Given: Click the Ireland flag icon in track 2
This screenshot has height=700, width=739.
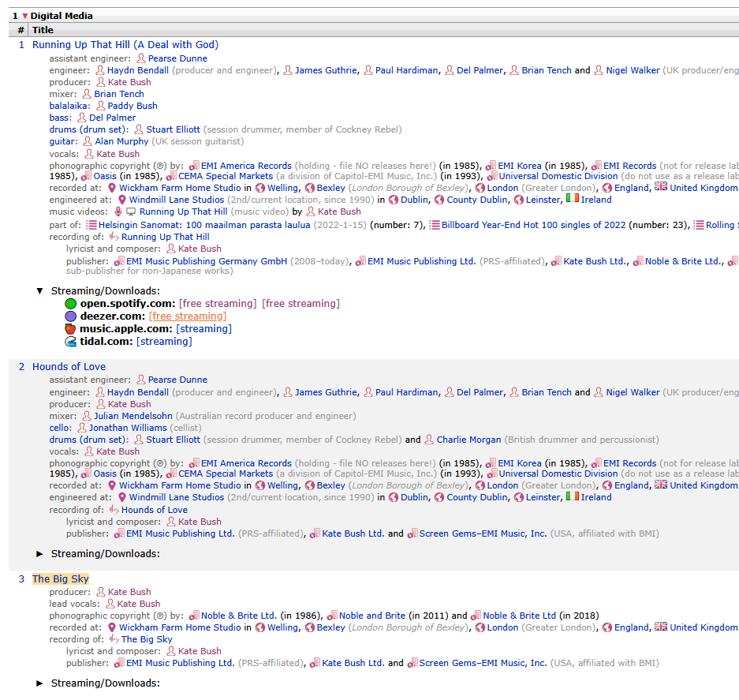Looking at the screenshot, I should click(572, 497).
